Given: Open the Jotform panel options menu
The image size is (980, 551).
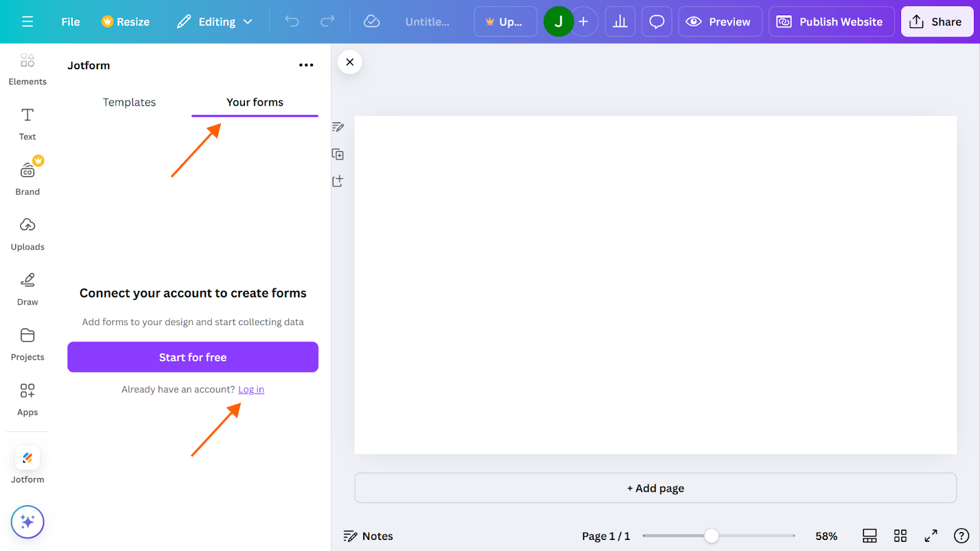Looking at the screenshot, I should pos(306,65).
